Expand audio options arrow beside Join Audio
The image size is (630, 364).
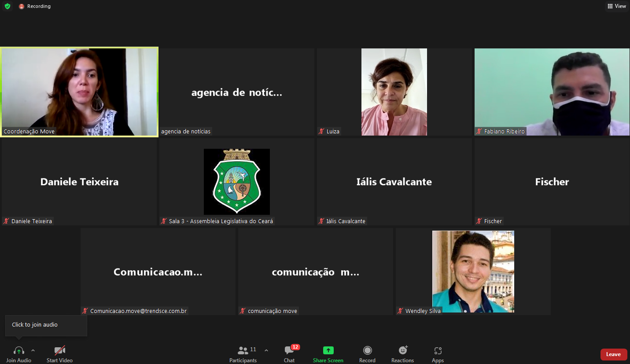coord(33,350)
